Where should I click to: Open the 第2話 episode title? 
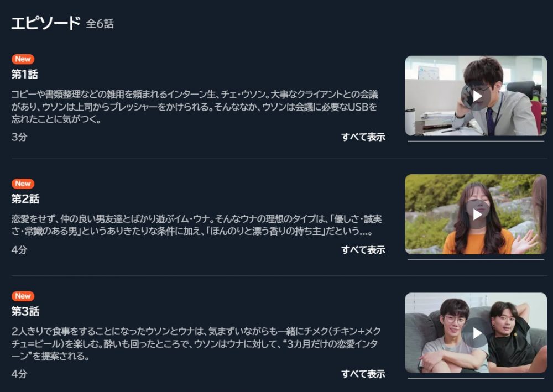(x=25, y=199)
